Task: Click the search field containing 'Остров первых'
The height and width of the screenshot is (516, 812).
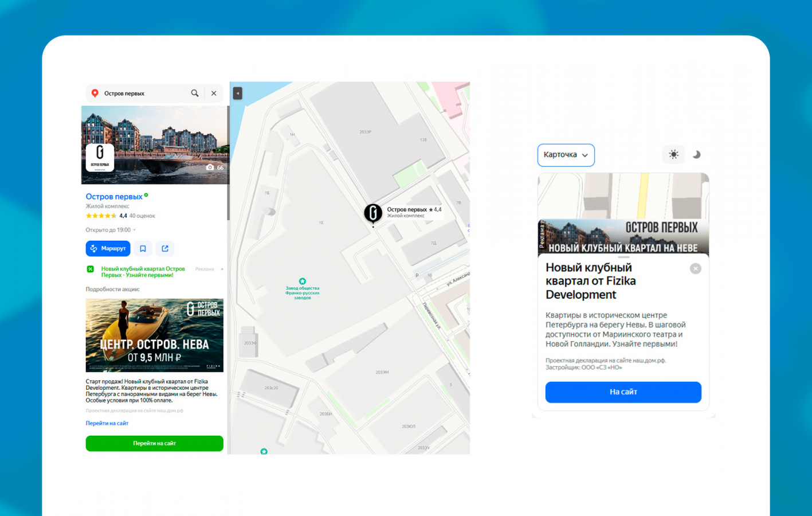Action: [155, 93]
